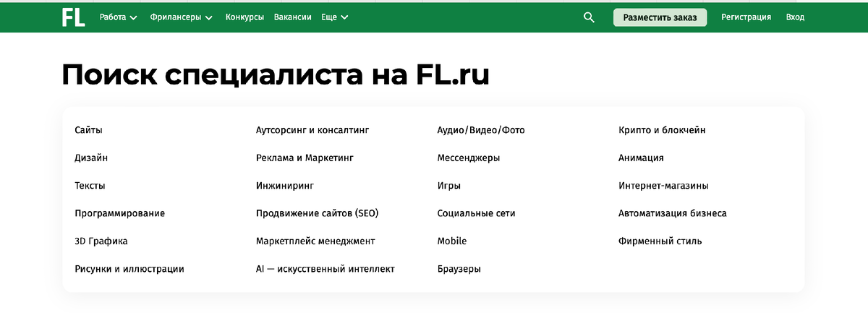The height and width of the screenshot is (313, 868).
Task: Open Продвижение сайтов (SEO) category
Action: (318, 213)
